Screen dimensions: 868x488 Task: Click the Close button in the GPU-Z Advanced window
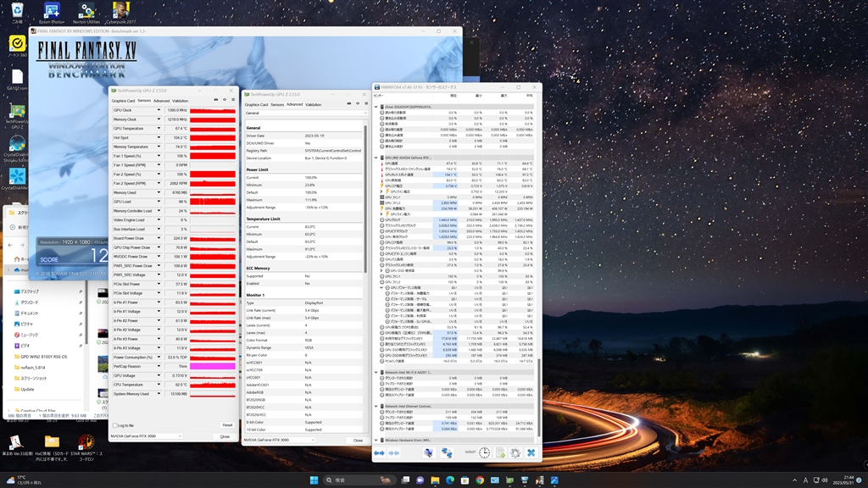[358, 441]
